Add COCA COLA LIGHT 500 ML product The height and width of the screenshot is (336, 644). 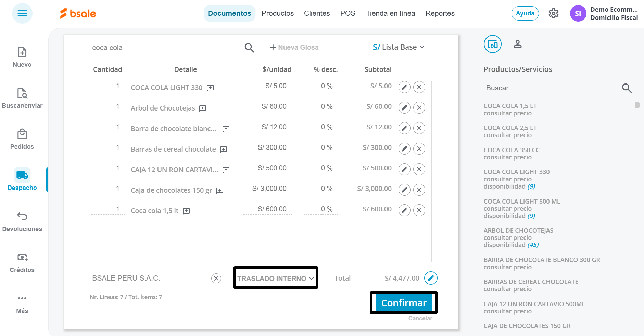click(x=522, y=209)
